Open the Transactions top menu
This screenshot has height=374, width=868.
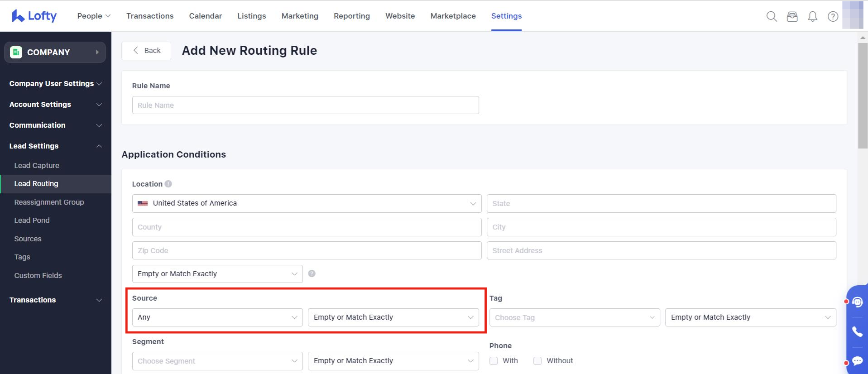coord(150,16)
